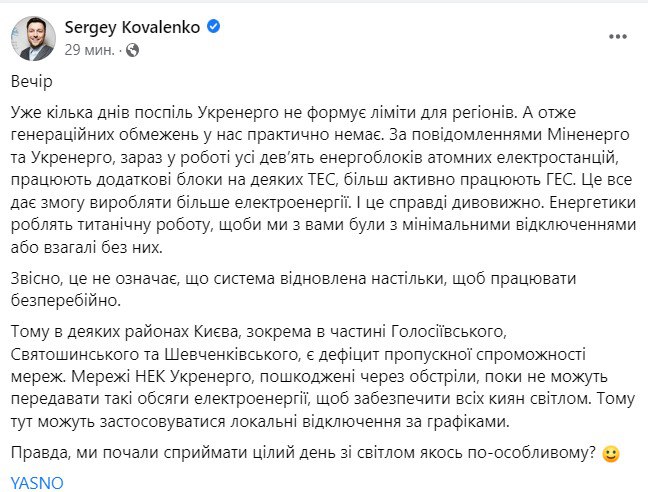Open Sergey Kovalenko's profile picture
This screenshot has width=648, height=492.
pos(32,38)
